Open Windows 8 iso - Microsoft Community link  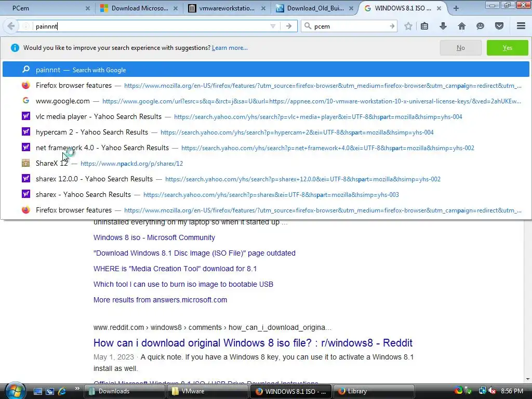pyautogui.click(x=154, y=237)
